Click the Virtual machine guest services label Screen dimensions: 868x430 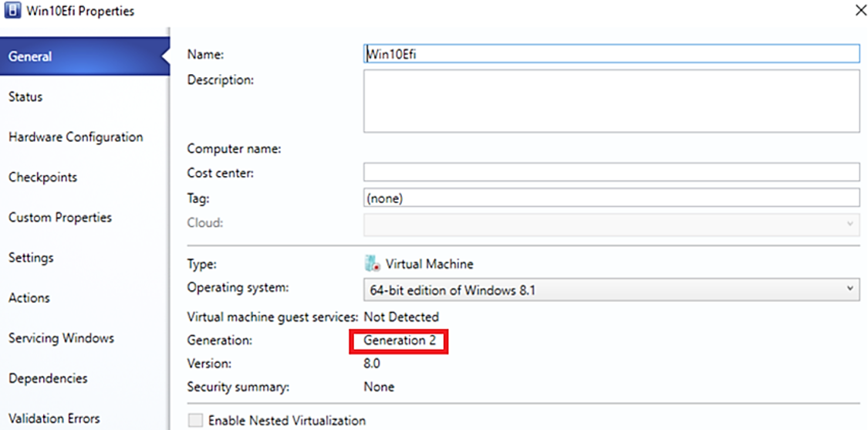273,317
